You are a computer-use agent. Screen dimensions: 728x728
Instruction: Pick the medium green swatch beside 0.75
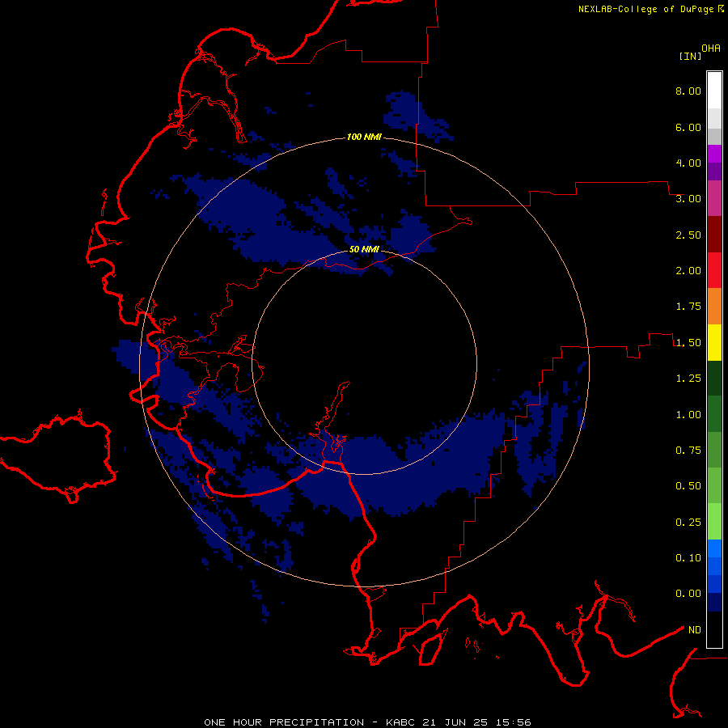(714, 450)
